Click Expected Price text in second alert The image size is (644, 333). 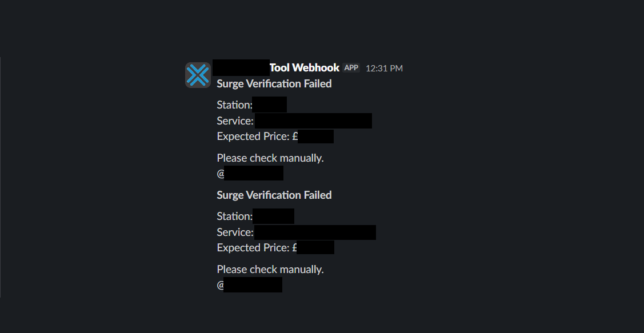(x=254, y=248)
